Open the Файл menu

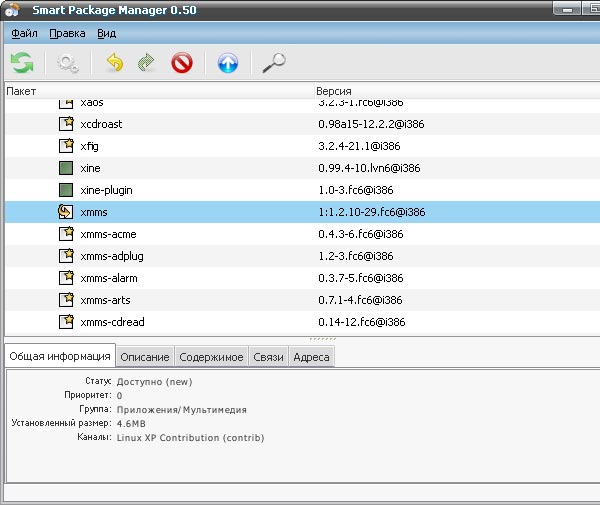(x=24, y=33)
